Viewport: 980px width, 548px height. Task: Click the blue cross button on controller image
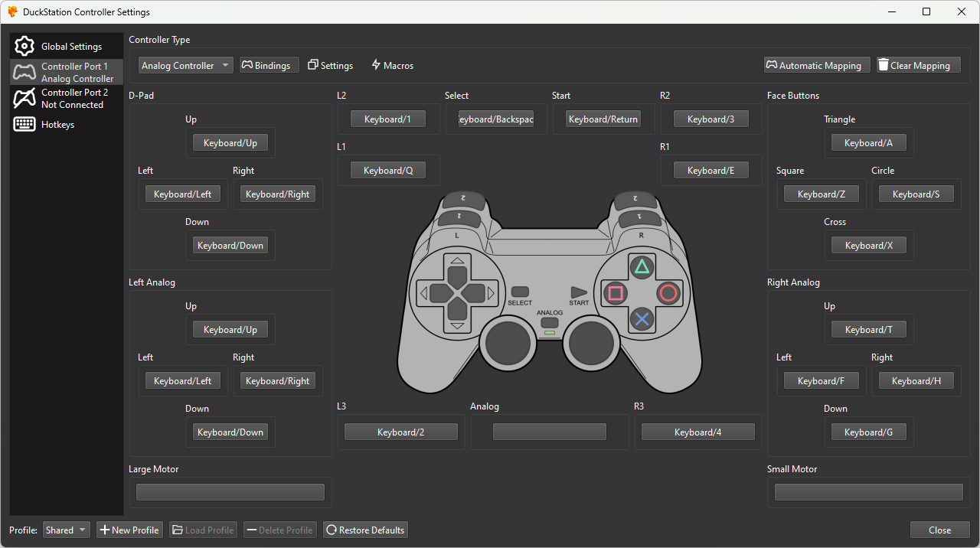coord(642,319)
